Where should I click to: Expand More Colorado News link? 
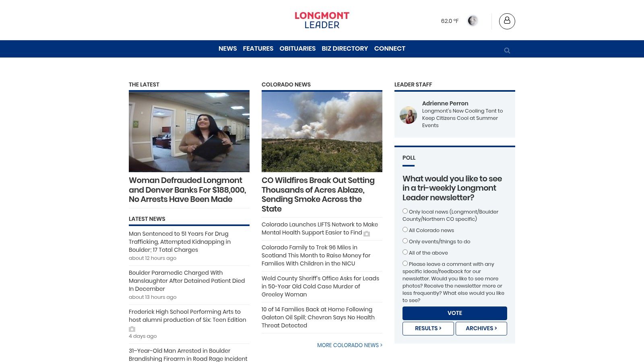click(350, 345)
